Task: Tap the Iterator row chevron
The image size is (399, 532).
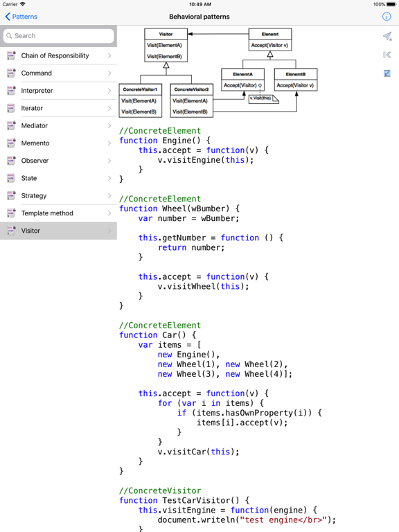Action: pyautogui.click(x=109, y=108)
